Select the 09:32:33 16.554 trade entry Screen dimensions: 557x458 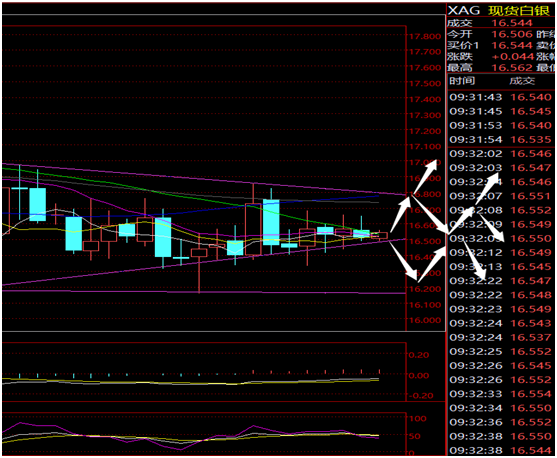(x=501, y=394)
